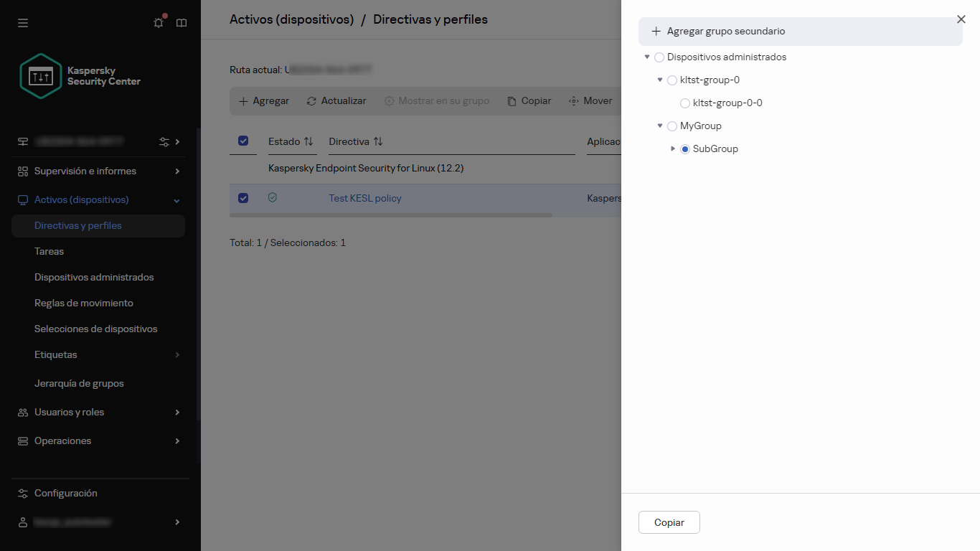This screenshot has width=980, height=551.
Task: Close the group selection side panel
Action: pos(961,19)
